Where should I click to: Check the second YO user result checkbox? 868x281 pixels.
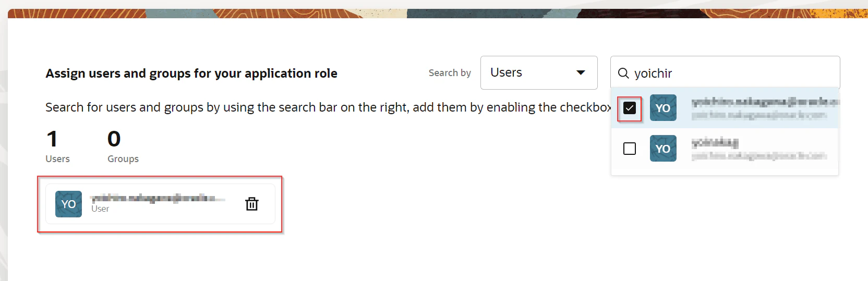click(630, 149)
